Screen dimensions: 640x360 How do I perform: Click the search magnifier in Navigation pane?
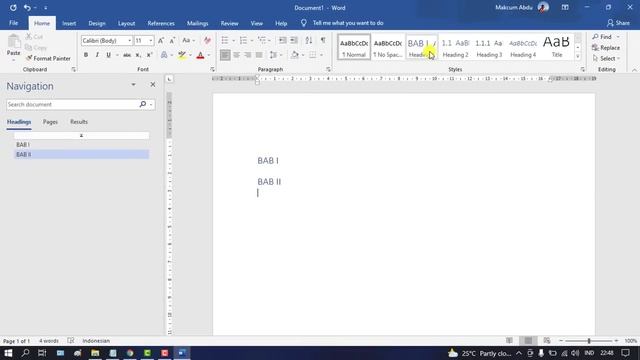(x=142, y=104)
